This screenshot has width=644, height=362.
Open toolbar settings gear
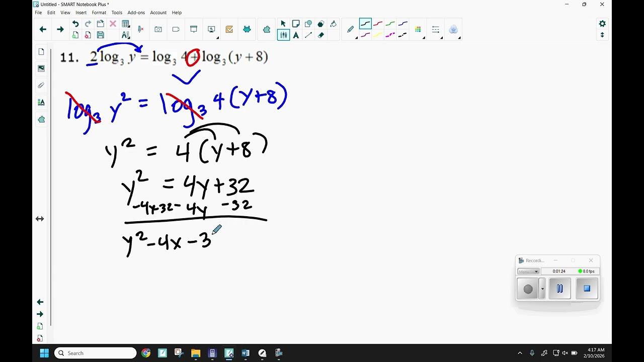click(x=602, y=24)
